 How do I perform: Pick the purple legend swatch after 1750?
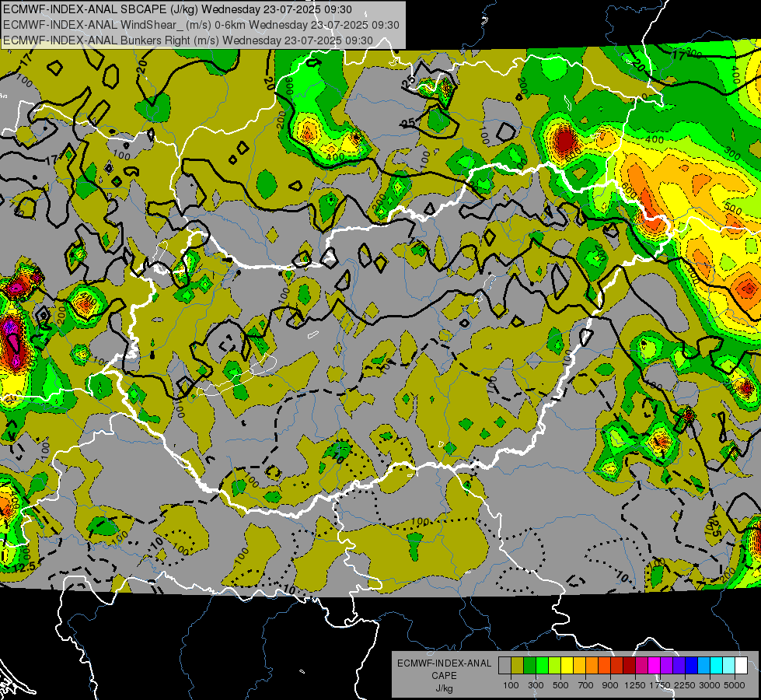pyautogui.click(x=666, y=666)
